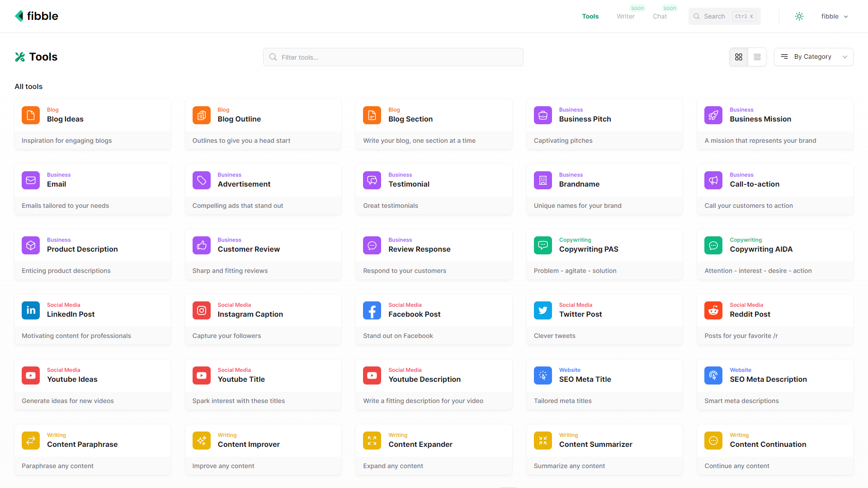Click the SEO Meta Title cursor icon
Viewport: 868px width, 488px height.
(543, 375)
